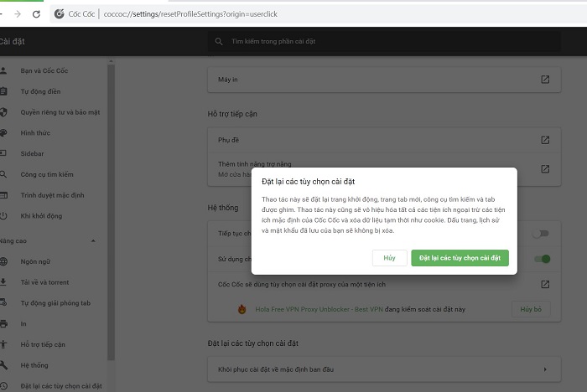Open external link icon for Phụ đề
The width and height of the screenshot is (587, 392).
click(544, 140)
